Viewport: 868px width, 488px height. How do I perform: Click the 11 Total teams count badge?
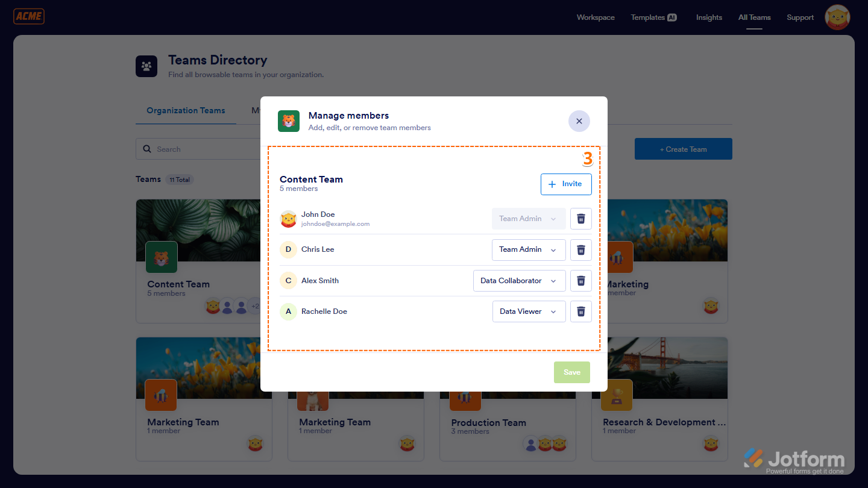click(x=179, y=179)
